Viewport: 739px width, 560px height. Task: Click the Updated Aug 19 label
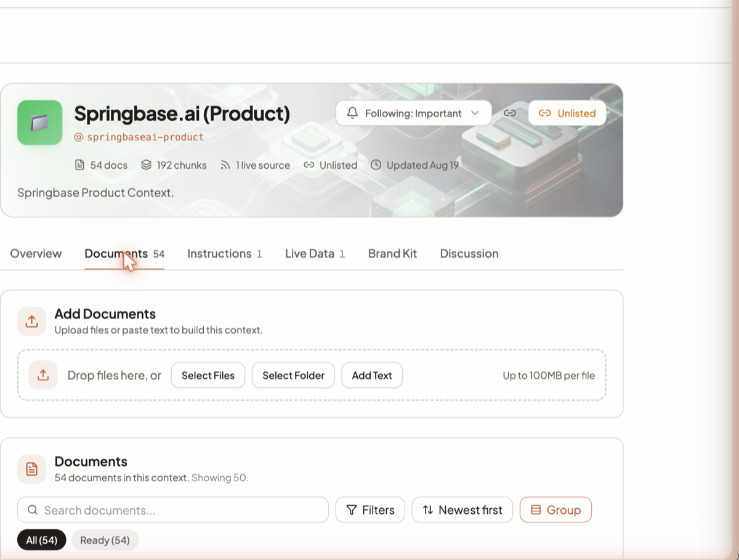[x=422, y=165]
